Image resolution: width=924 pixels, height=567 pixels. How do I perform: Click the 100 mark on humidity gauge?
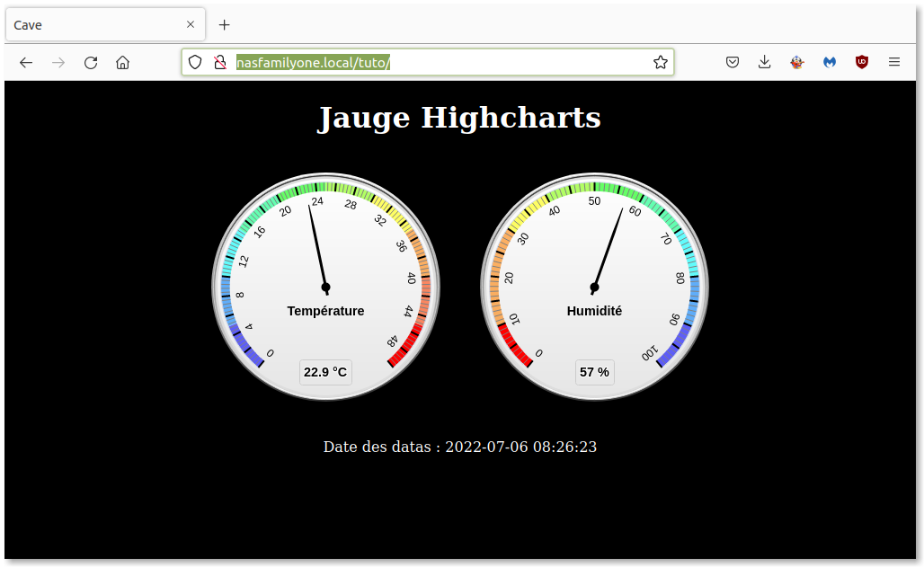(649, 354)
